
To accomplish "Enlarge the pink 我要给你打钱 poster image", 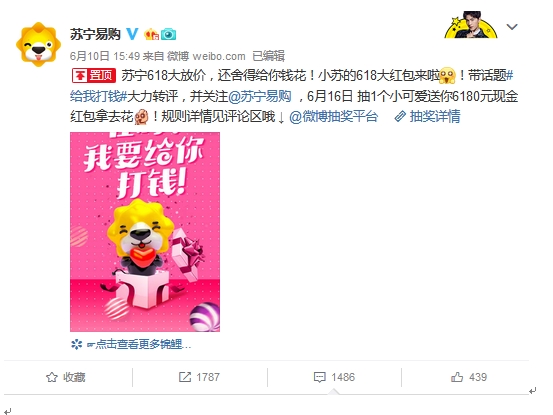I will coord(145,232).
